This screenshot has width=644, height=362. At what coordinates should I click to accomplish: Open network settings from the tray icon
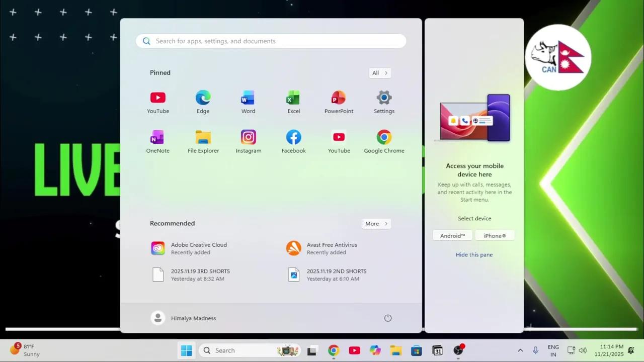click(571, 350)
